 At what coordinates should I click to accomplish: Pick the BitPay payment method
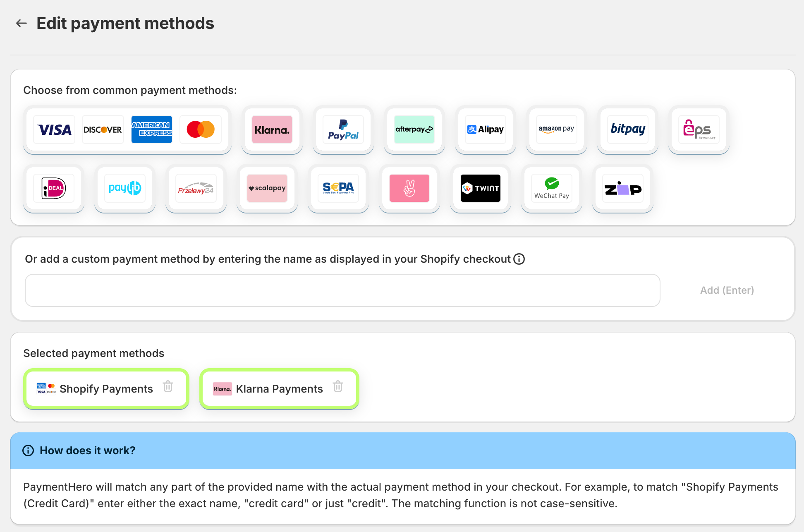(628, 129)
